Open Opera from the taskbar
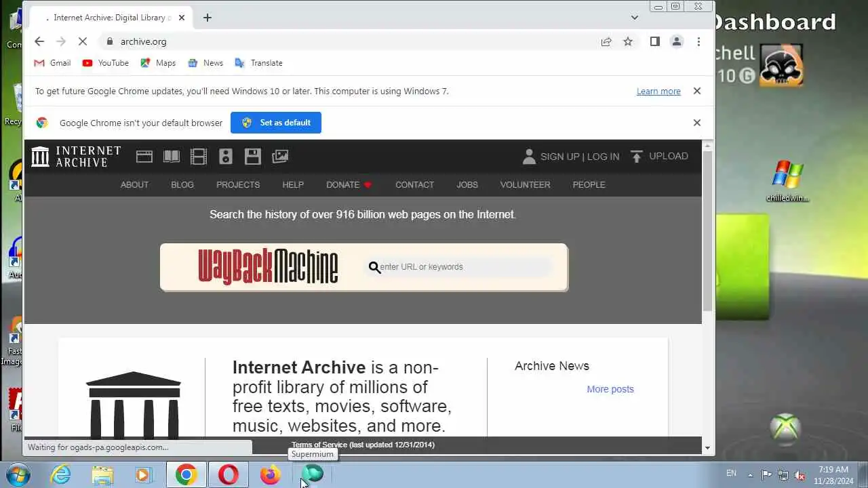Viewport: 868px width, 488px height. (228, 474)
